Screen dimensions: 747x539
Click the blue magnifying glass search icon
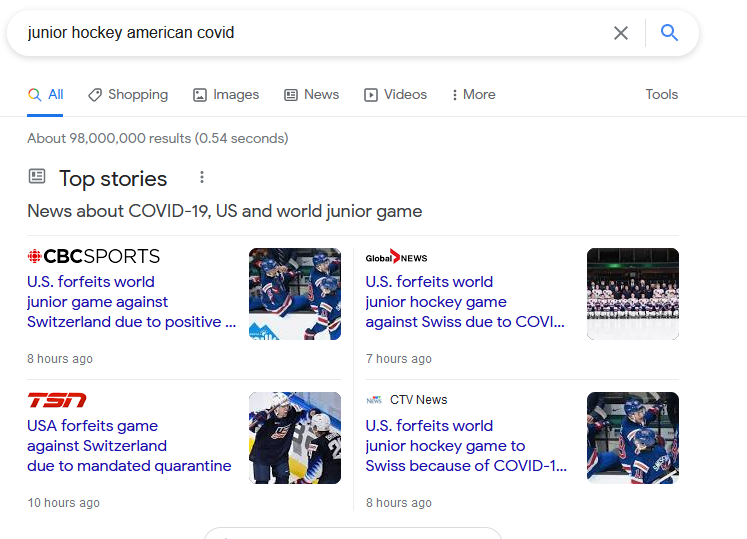tap(669, 33)
